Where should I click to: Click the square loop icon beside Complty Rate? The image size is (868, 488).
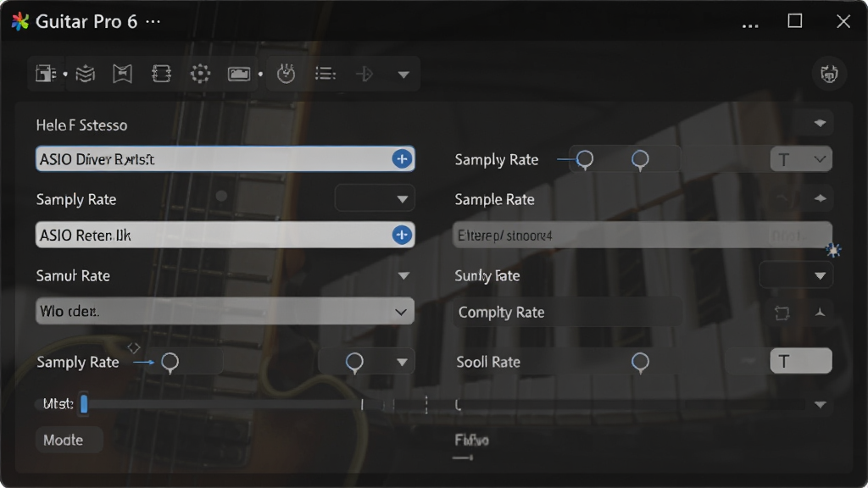click(x=782, y=313)
